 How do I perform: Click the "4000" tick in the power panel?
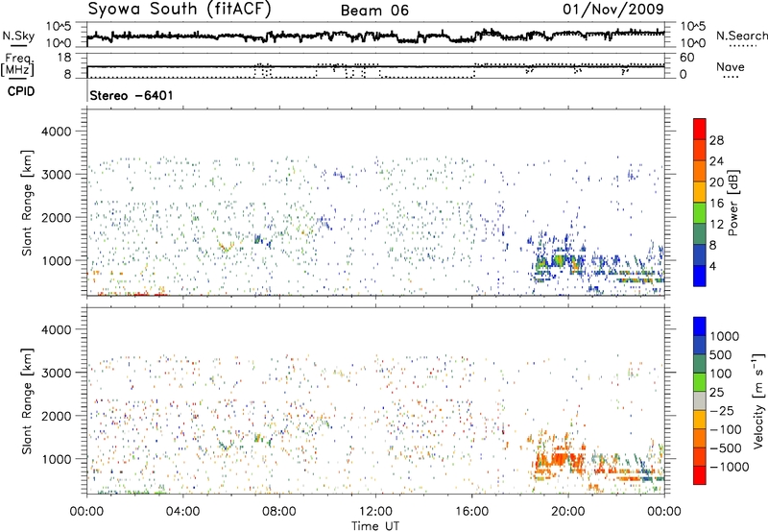point(56,132)
